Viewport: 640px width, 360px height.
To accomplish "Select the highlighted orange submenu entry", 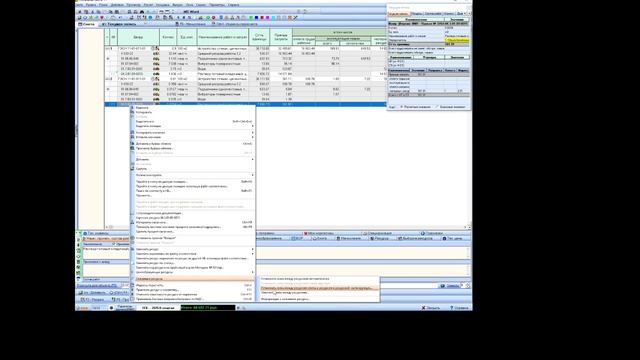I will pos(319,288).
